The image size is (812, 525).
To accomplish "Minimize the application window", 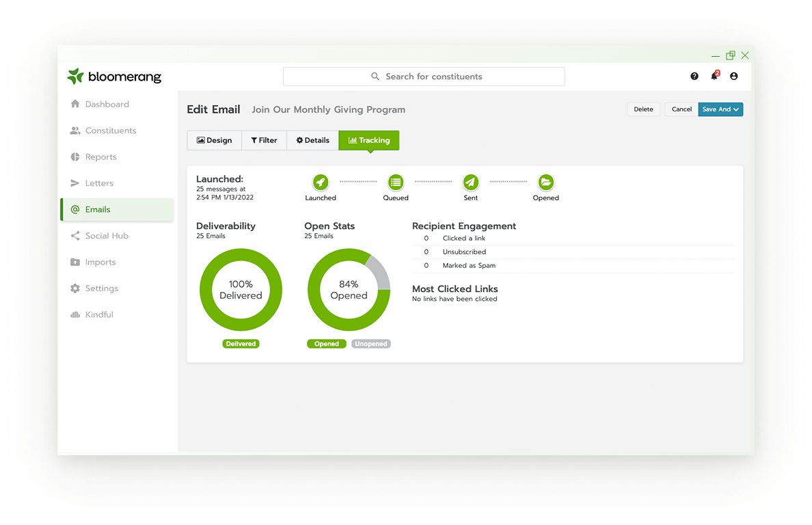I will [x=716, y=56].
